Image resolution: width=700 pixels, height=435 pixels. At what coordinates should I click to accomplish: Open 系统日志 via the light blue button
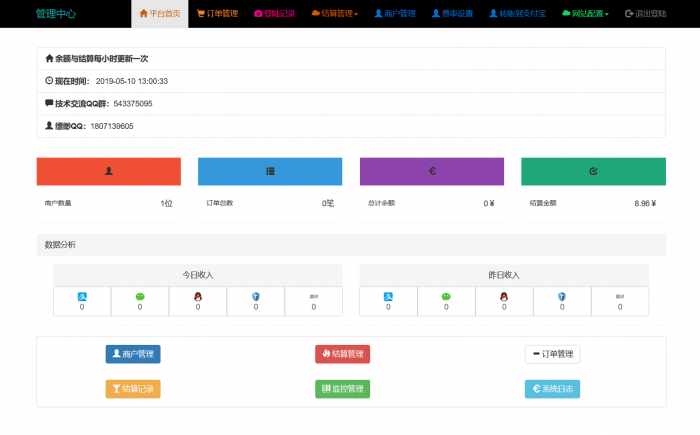[x=552, y=389]
